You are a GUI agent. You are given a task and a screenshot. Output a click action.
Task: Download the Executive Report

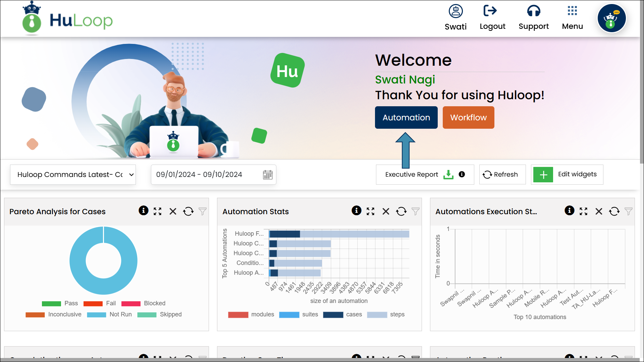(448, 175)
